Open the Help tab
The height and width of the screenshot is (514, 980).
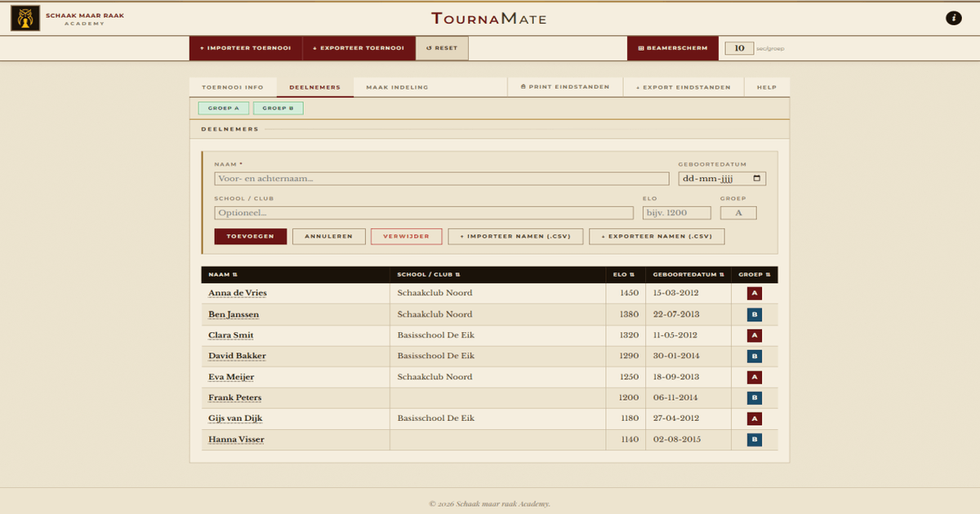tap(767, 87)
